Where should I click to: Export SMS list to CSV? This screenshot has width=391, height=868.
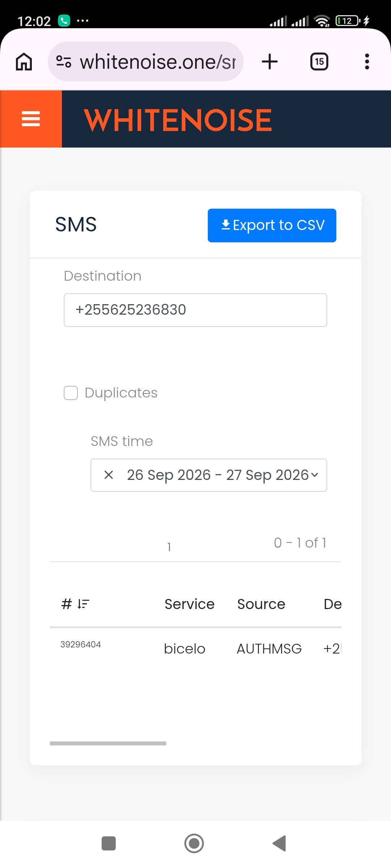point(272,225)
